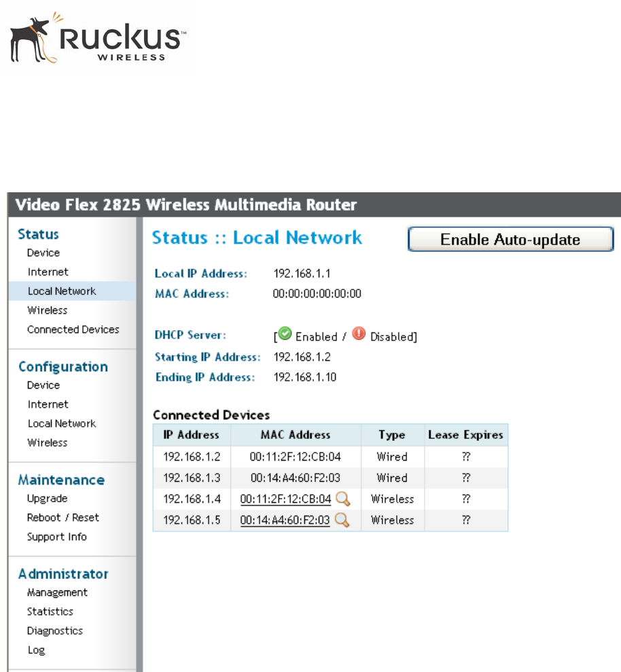Click the Type column header
621x672 pixels.
[x=392, y=435]
